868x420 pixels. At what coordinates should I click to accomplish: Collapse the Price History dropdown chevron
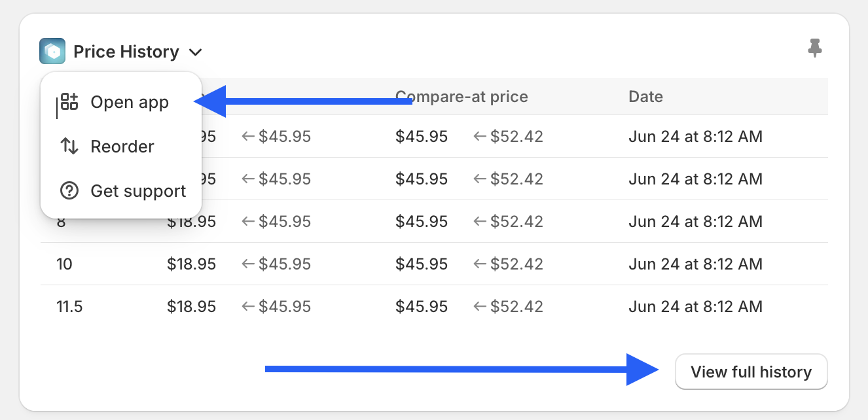tap(195, 52)
